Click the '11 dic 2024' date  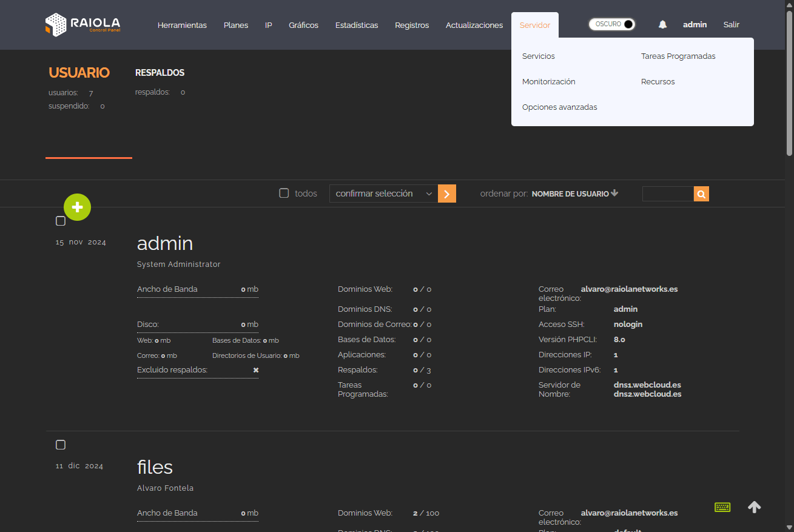[x=79, y=466]
